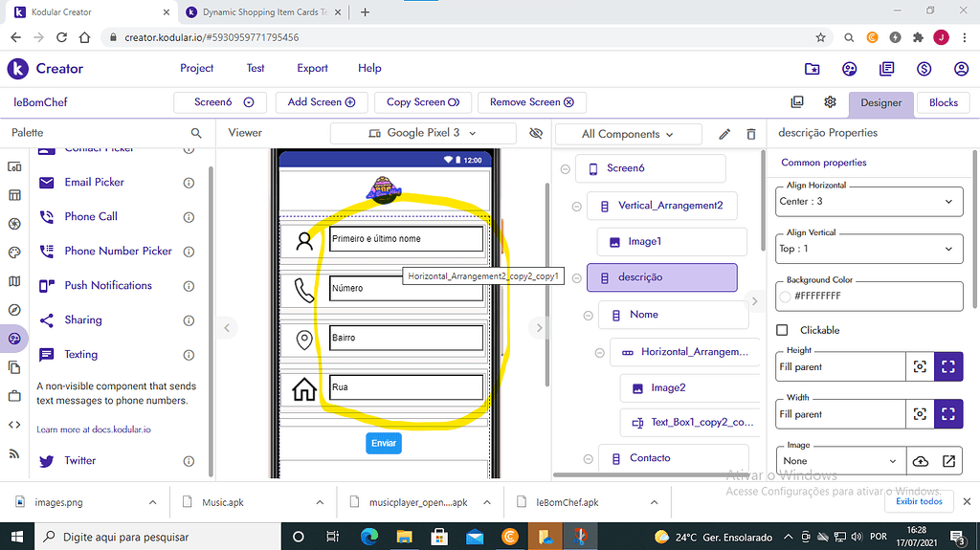Show info for Sharing component
Viewport: 980px width, 550px height.
[189, 320]
